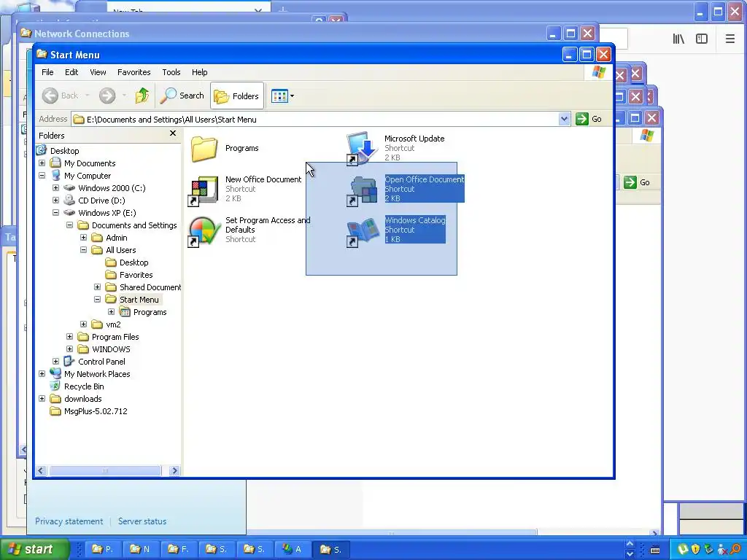Click the address bar path field
The image size is (747, 560).
(x=315, y=120)
